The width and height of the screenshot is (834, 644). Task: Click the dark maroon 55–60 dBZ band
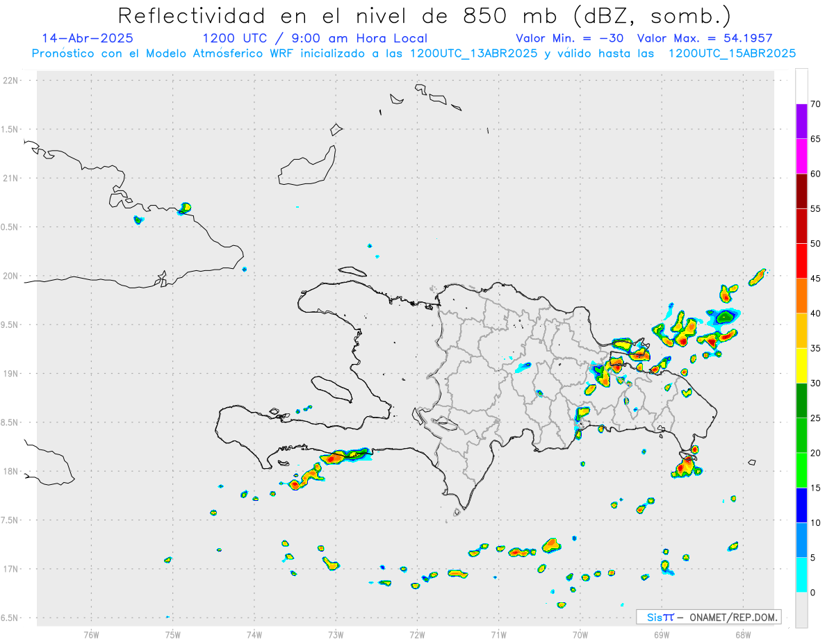pos(801,191)
